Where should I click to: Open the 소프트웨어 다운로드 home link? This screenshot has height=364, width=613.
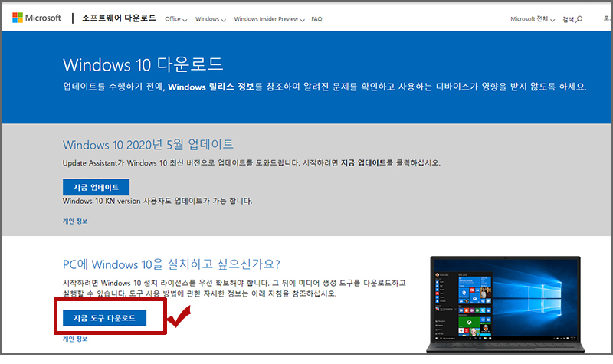pyautogui.click(x=119, y=18)
